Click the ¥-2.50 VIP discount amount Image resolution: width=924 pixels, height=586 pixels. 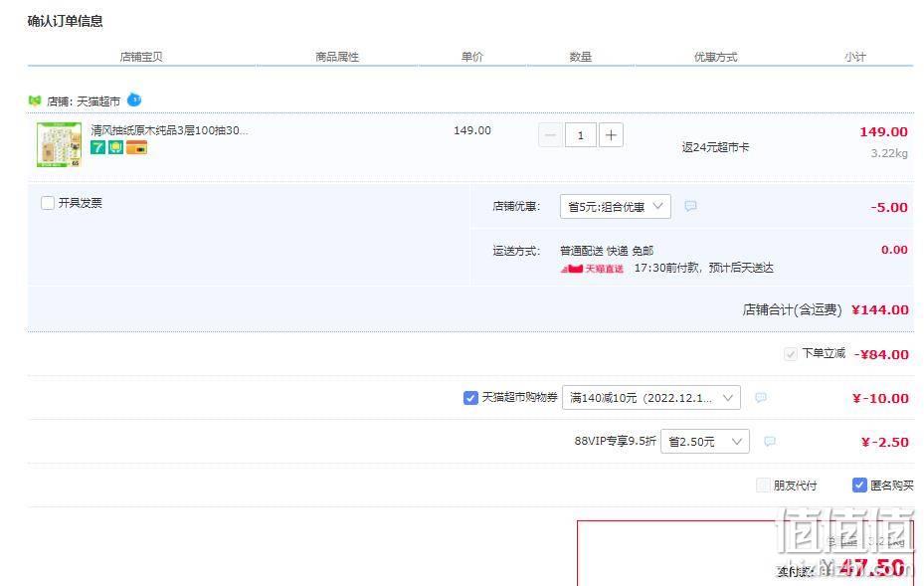point(884,442)
